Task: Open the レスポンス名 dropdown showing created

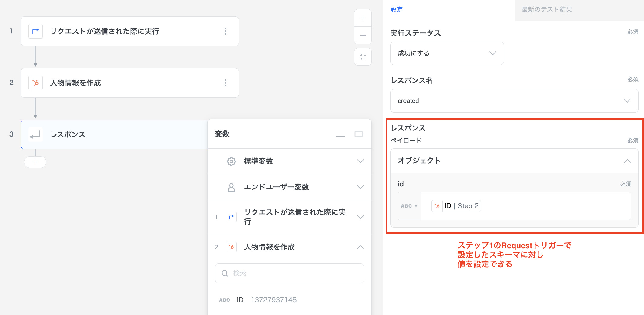Action: pyautogui.click(x=514, y=101)
